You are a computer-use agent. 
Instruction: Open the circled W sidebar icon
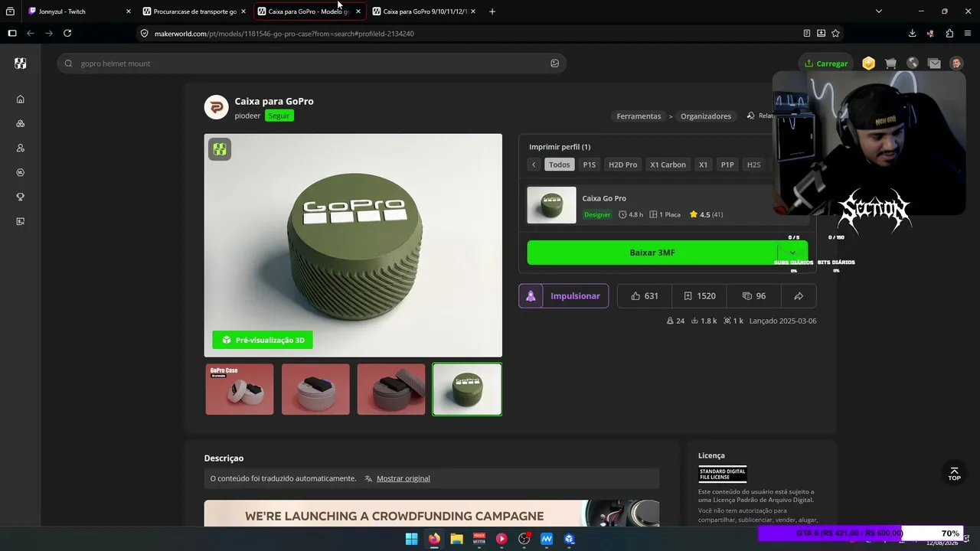[21, 172]
